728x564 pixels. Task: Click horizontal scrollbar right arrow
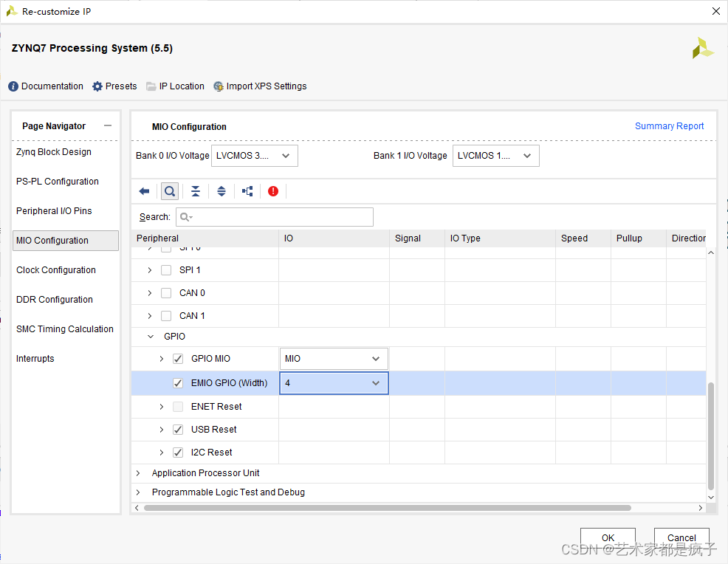tap(700, 508)
